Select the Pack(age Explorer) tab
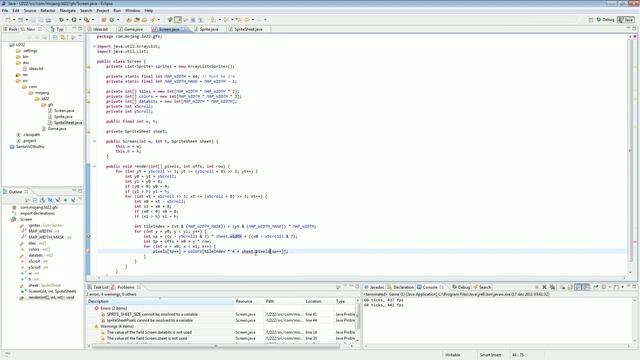 (10, 29)
